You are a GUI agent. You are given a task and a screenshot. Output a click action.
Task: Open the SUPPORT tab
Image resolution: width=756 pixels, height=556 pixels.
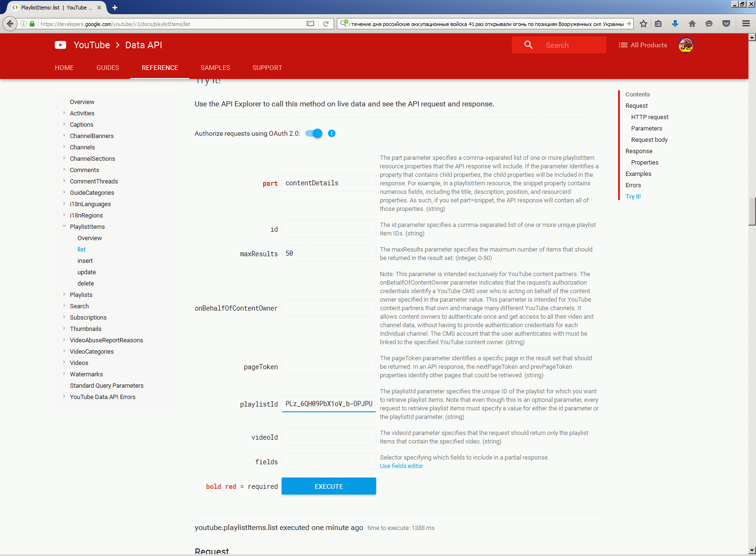pyautogui.click(x=267, y=68)
